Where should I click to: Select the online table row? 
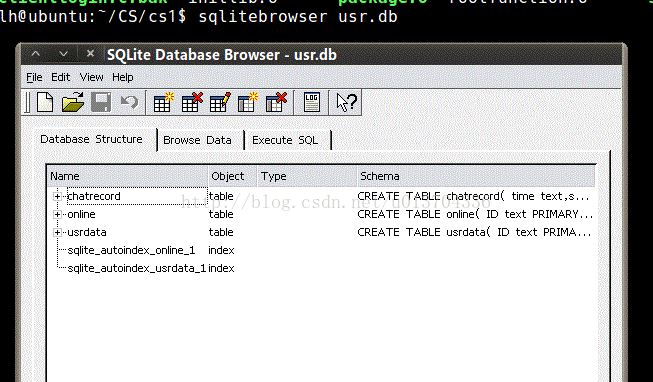(x=322, y=214)
